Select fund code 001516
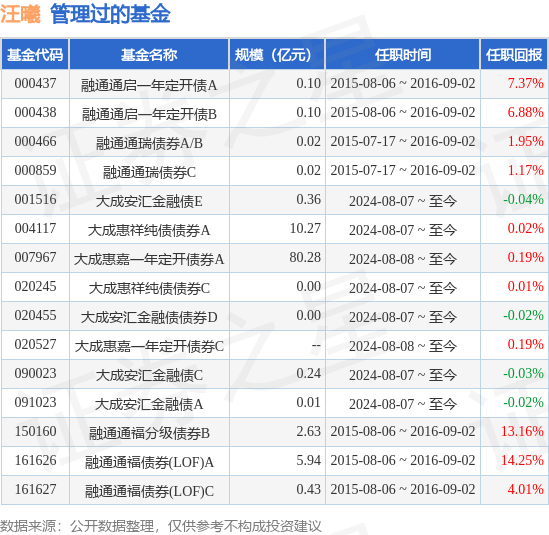The height and width of the screenshot is (535, 549). pyautogui.click(x=35, y=200)
